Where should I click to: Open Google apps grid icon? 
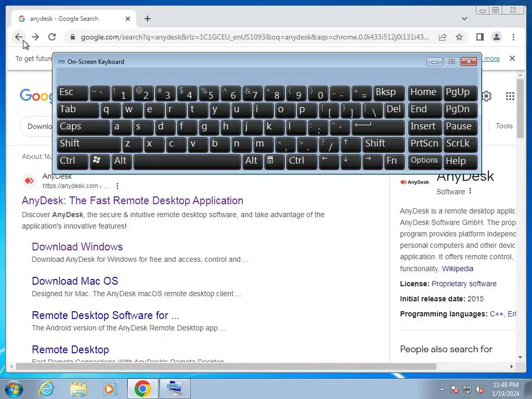510,96
